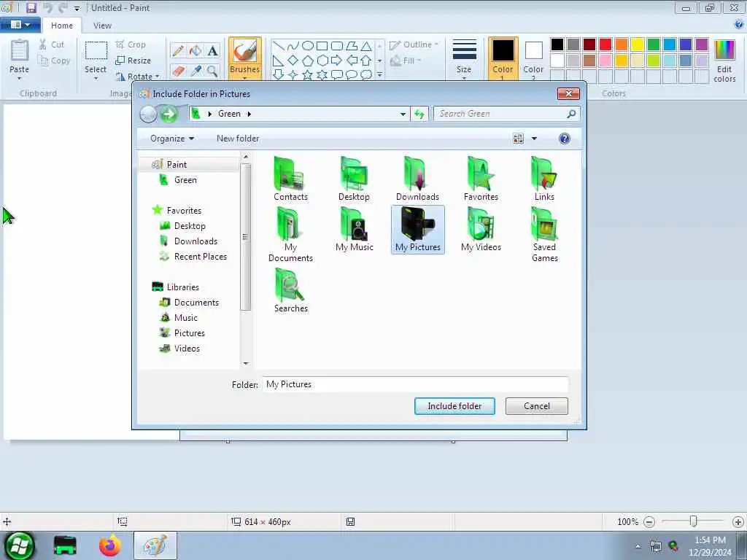Select Color 2 box in Paint ribbon
The width and height of the screenshot is (747, 560).
pos(533,59)
